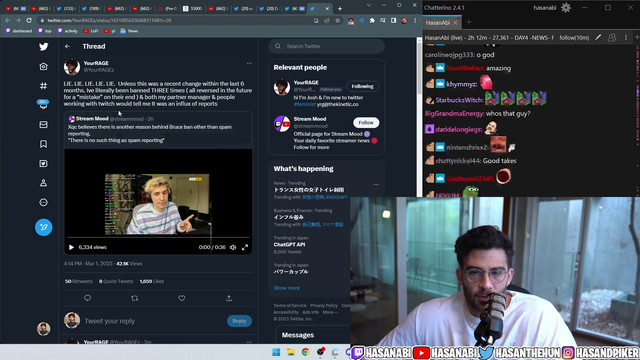This screenshot has height=360, width=640.
Task: Open the tweet's three-dot more options
Action: pyautogui.click(x=249, y=64)
